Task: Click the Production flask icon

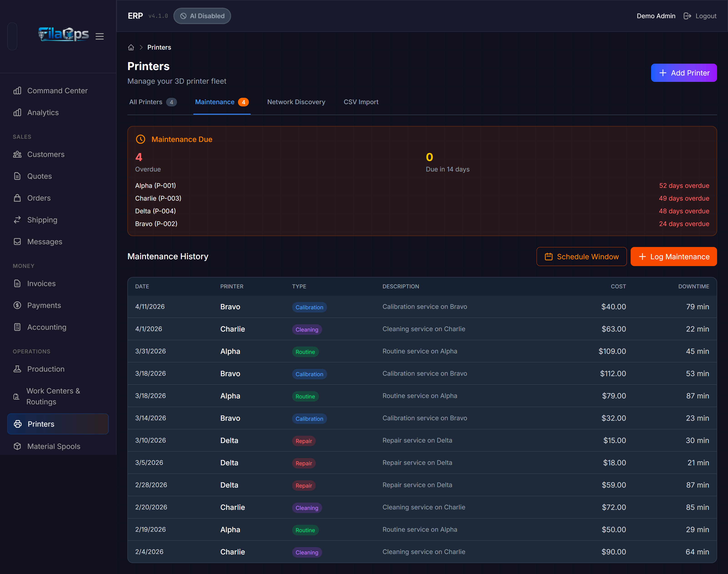Action: coord(17,369)
